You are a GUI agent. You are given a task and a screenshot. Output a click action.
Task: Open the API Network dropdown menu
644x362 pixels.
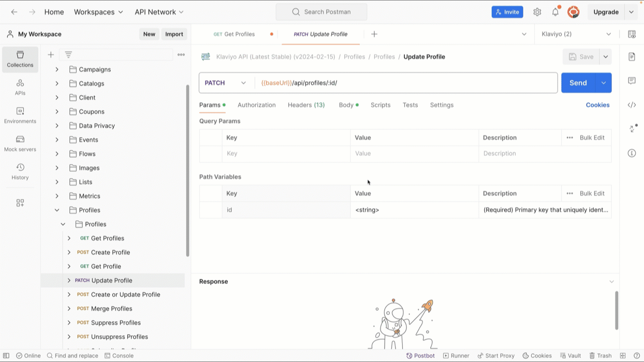(x=159, y=12)
